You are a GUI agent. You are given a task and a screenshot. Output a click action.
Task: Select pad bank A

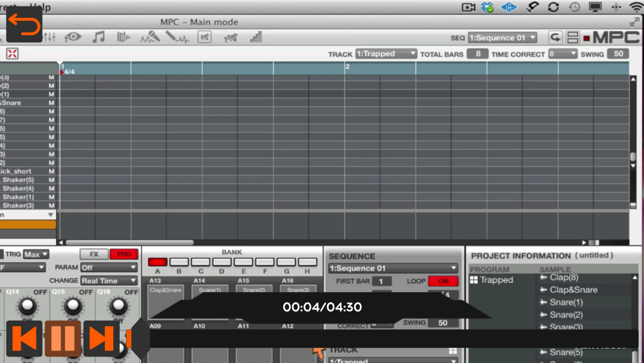point(157,262)
